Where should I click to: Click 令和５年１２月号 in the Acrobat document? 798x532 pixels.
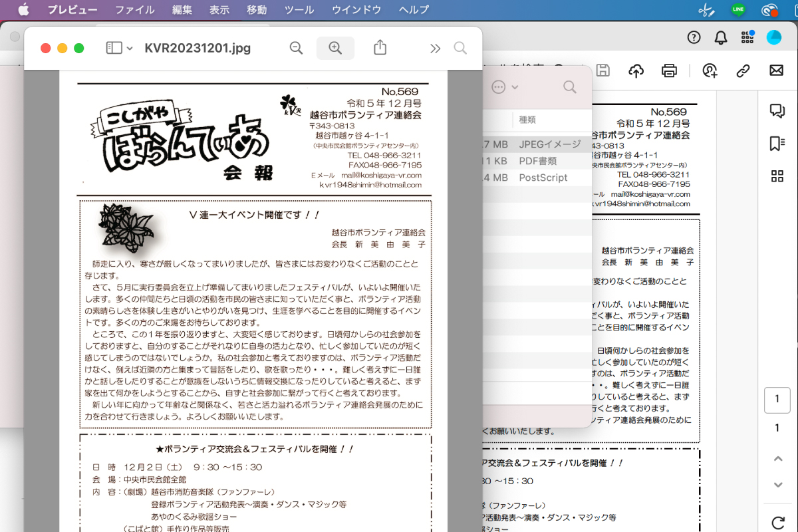point(654,124)
